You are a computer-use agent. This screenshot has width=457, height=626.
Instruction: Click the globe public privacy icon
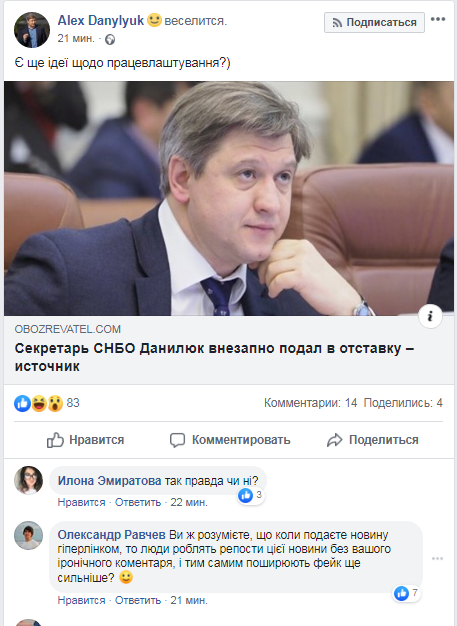[x=110, y=39]
